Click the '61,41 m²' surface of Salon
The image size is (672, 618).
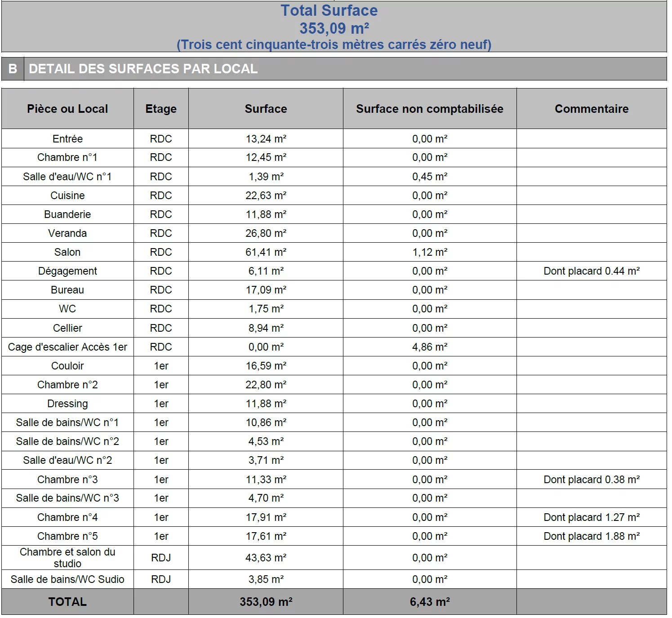(x=266, y=252)
